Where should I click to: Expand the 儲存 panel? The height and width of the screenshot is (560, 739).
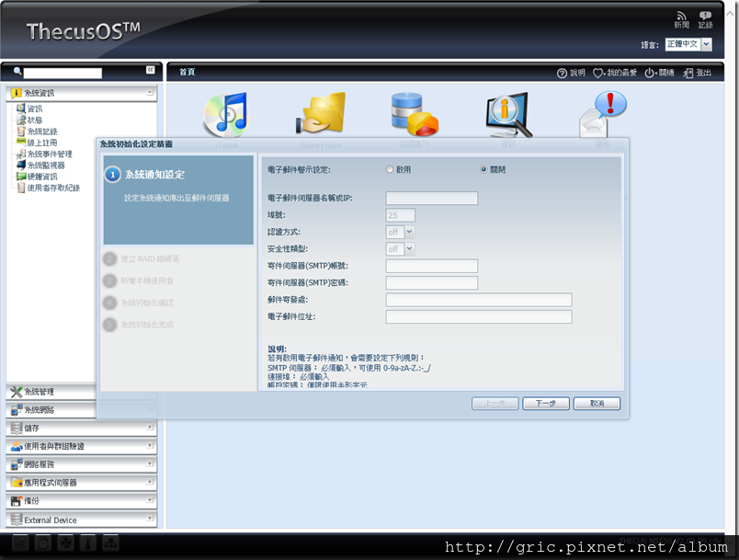[x=150, y=428]
